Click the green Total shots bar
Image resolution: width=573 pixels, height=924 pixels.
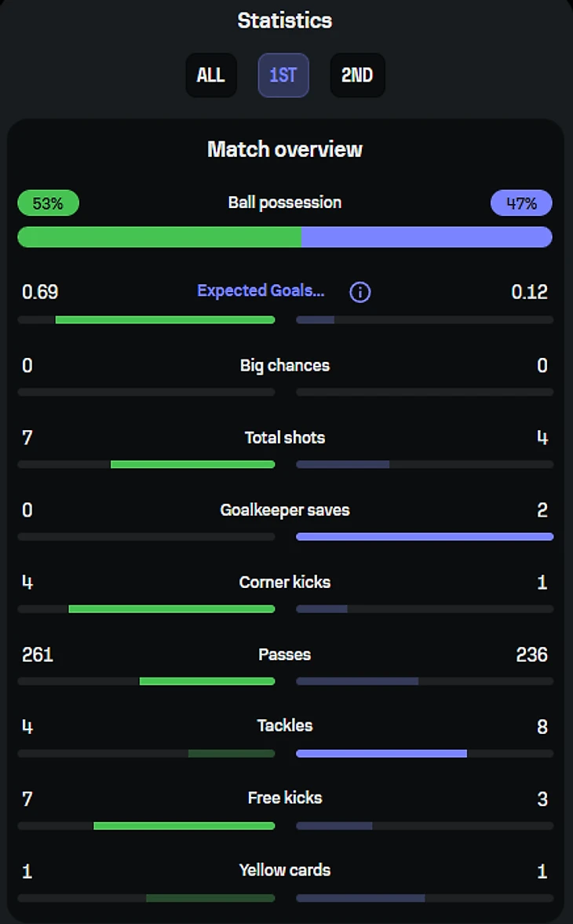192,465
